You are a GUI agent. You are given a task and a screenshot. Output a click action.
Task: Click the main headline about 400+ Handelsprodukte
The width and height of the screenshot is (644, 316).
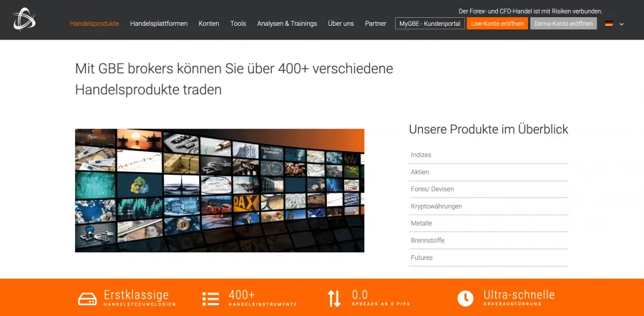tap(234, 79)
